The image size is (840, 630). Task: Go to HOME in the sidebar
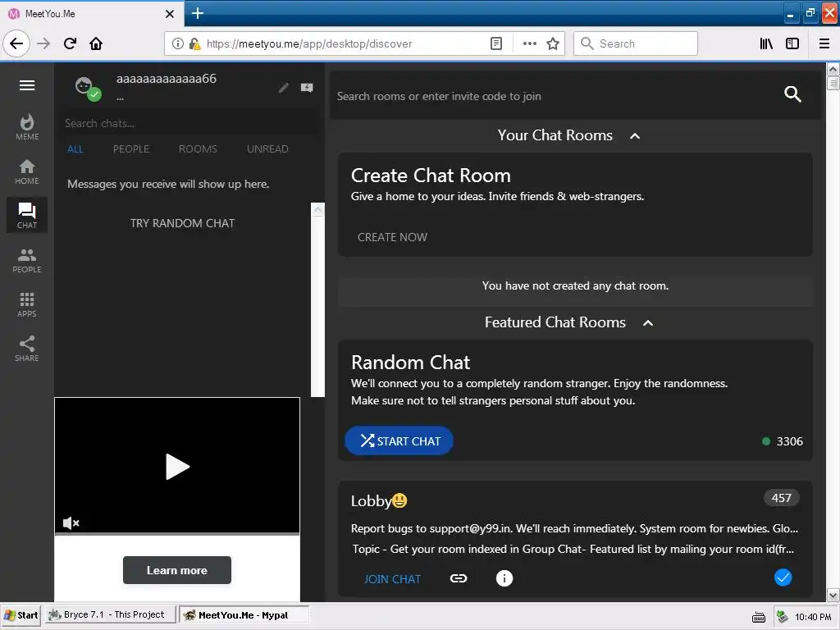pos(27,172)
